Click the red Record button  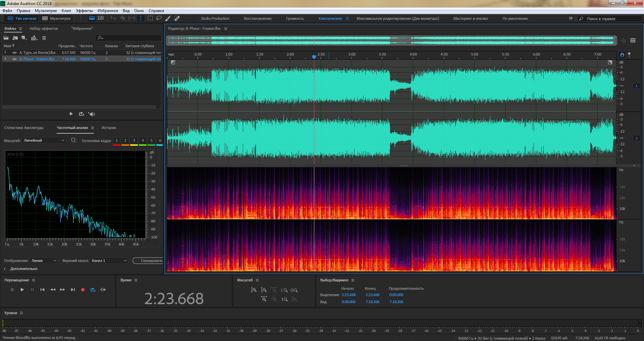(x=83, y=290)
